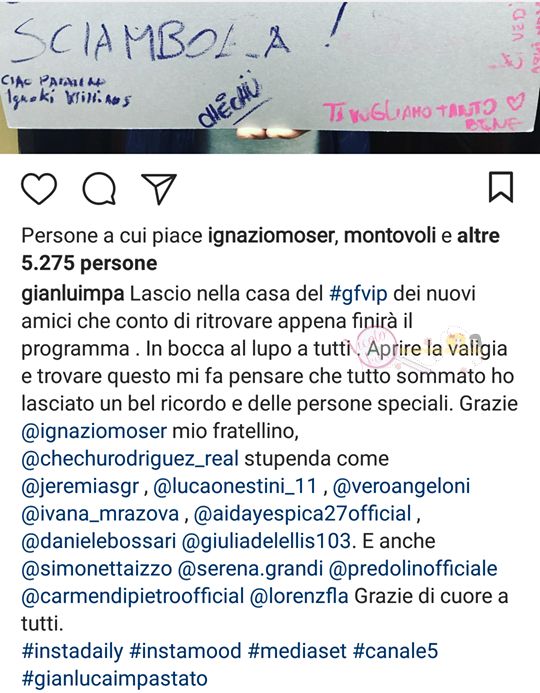The image size is (540, 693).
Task: Visit @serena.grandi profile mention
Action: (250, 569)
